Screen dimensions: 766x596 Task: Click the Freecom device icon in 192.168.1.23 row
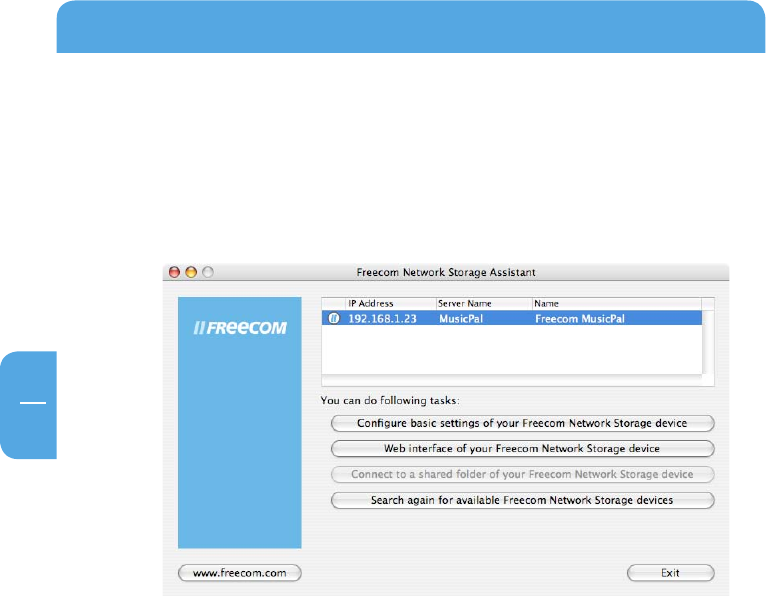click(x=334, y=319)
